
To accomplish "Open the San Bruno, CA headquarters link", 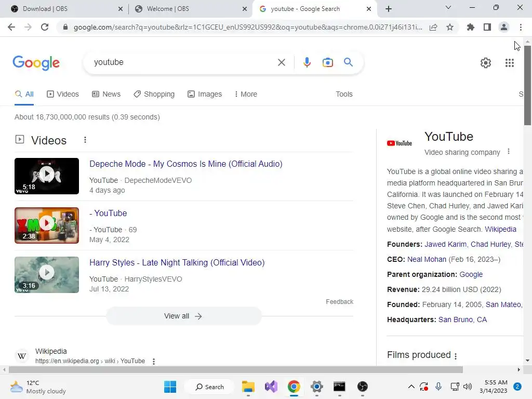I will [x=462, y=320].
